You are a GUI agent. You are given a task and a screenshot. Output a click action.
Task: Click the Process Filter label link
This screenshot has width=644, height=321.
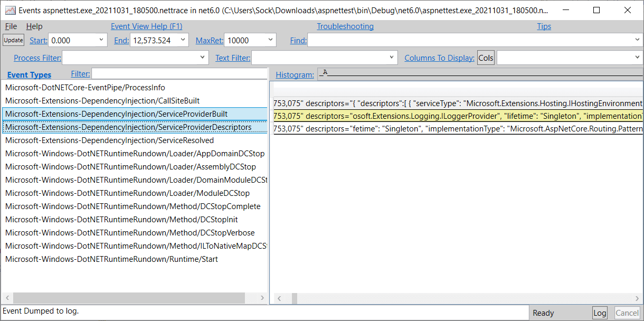coord(37,58)
